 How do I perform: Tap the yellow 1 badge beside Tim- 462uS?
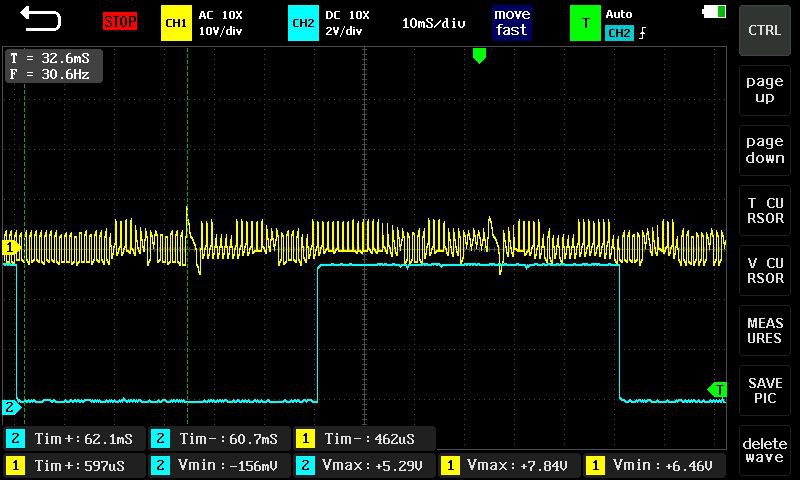(x=305, y=439)
